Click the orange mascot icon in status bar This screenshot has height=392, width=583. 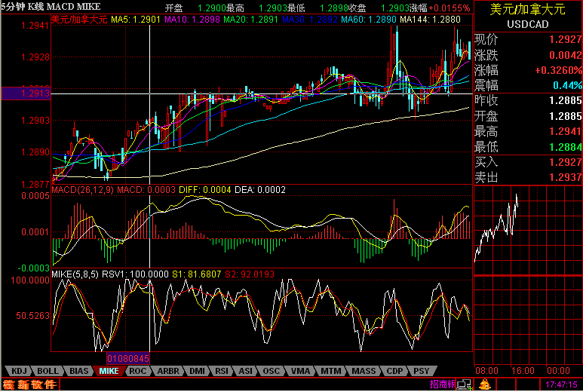(484, 384)
